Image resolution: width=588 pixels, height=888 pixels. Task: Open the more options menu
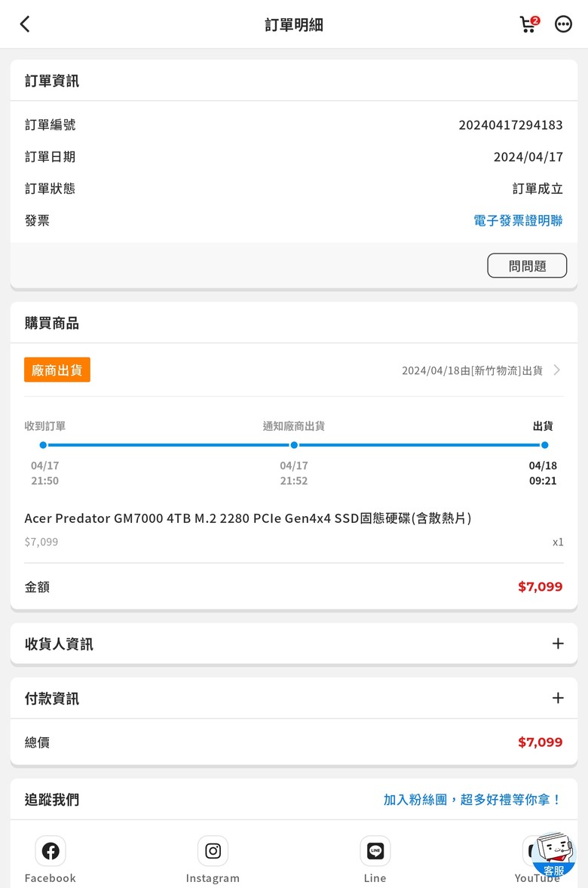point(563,24)
